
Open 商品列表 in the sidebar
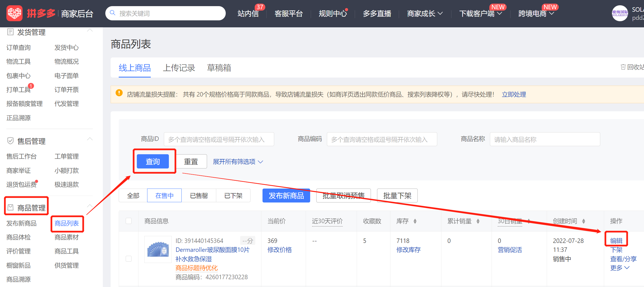click(67, 223)
